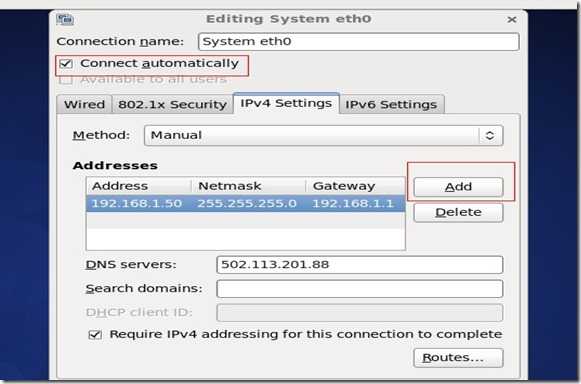Click the network icon in the title bar
The width and height of the screenshot is (581, 384).
point(65,19)
